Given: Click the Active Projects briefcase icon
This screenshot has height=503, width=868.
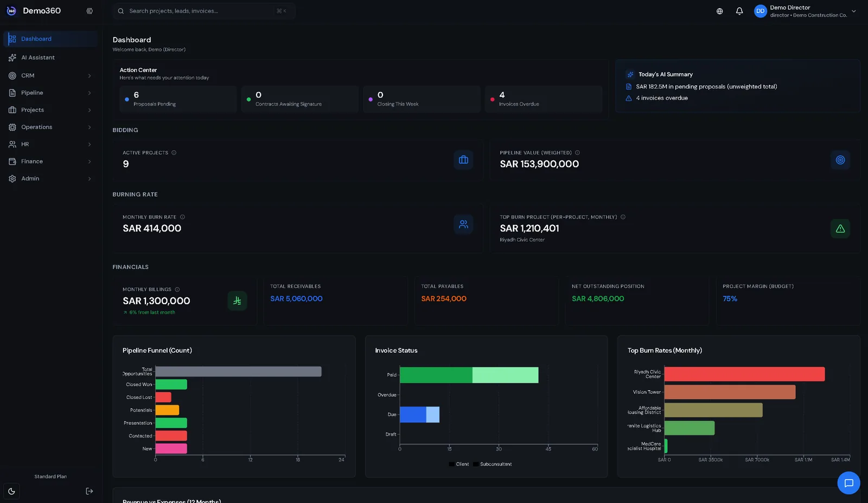Looking at the screenshot, I should coord(463,160).
